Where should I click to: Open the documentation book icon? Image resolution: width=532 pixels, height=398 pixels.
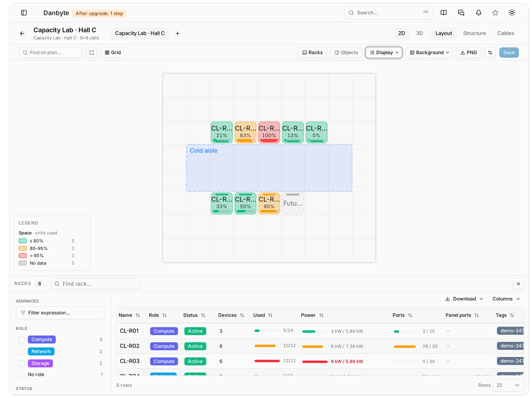click(443, 13)
